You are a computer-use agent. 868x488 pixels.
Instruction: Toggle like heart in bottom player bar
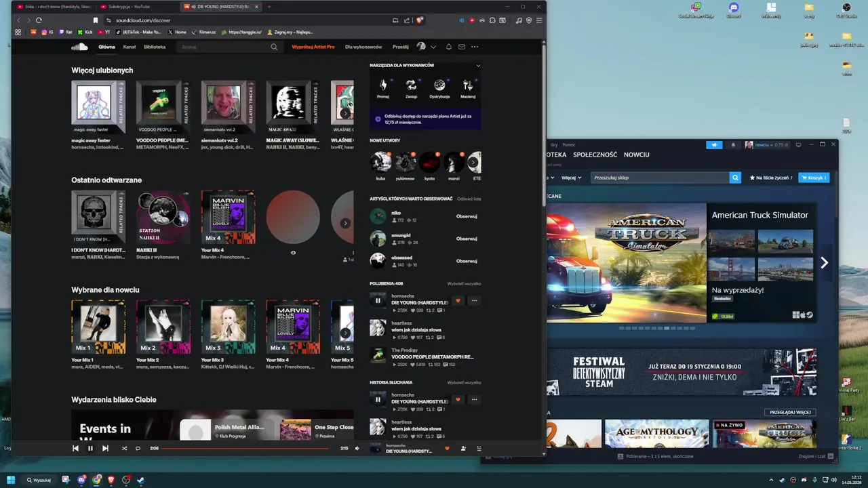click(x=447, y=448)
